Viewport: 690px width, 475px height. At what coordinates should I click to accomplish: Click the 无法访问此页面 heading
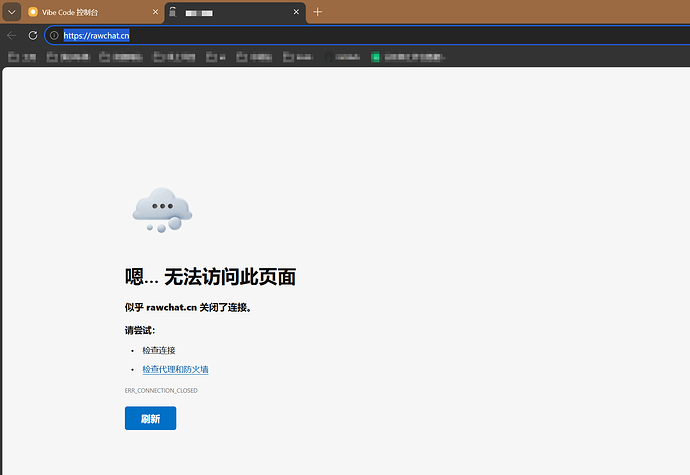[210, 277]
